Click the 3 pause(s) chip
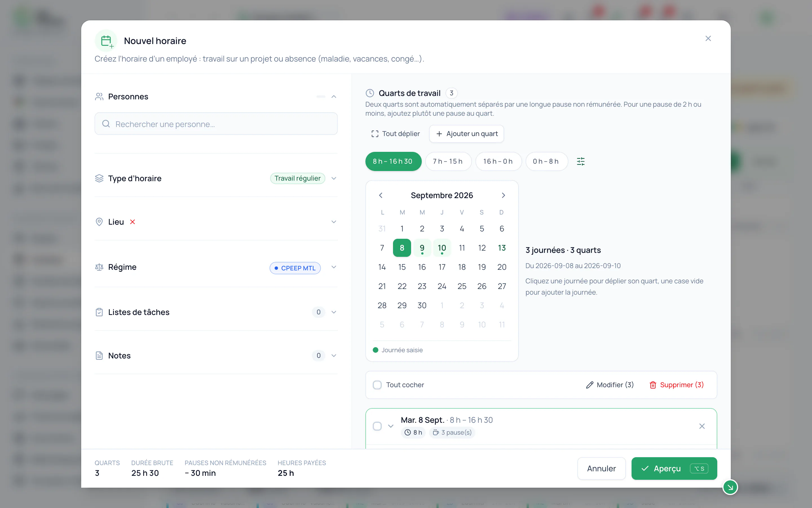This screenshot has height=508, width=812. tap(452, 432)
